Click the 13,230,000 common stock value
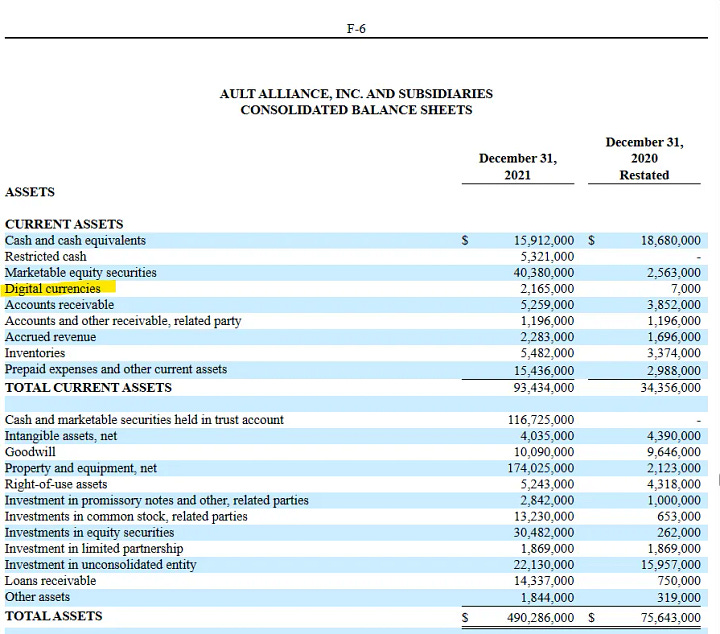The height and width of the screenshot is (634, 720). (x=544, y=516)
